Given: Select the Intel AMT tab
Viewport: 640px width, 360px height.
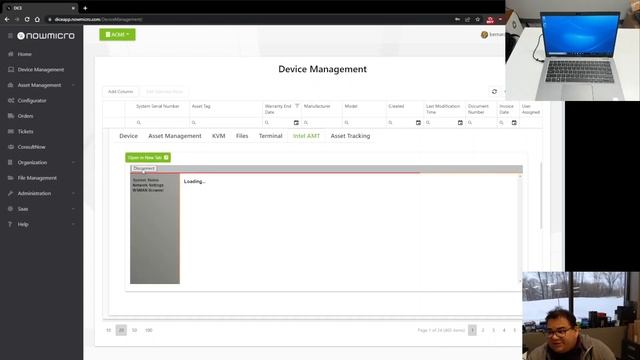Looking at the screenshot, I should click(306, 136).
